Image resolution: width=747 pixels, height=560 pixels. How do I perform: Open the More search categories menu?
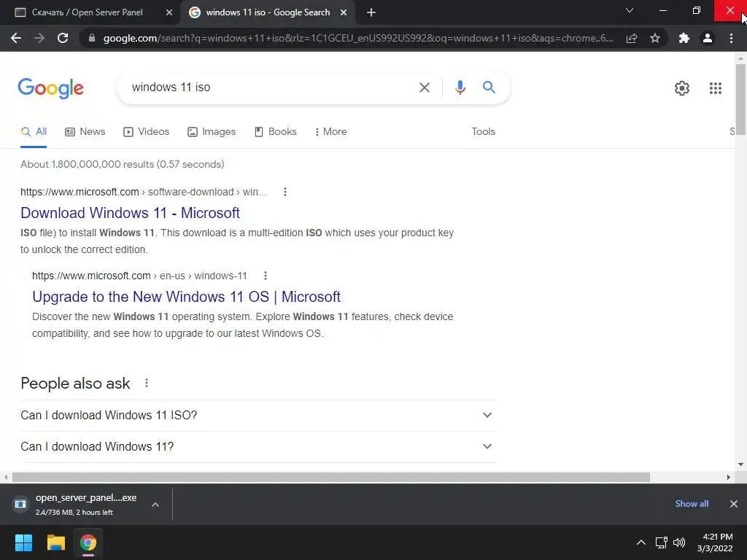tap(330, 132)
